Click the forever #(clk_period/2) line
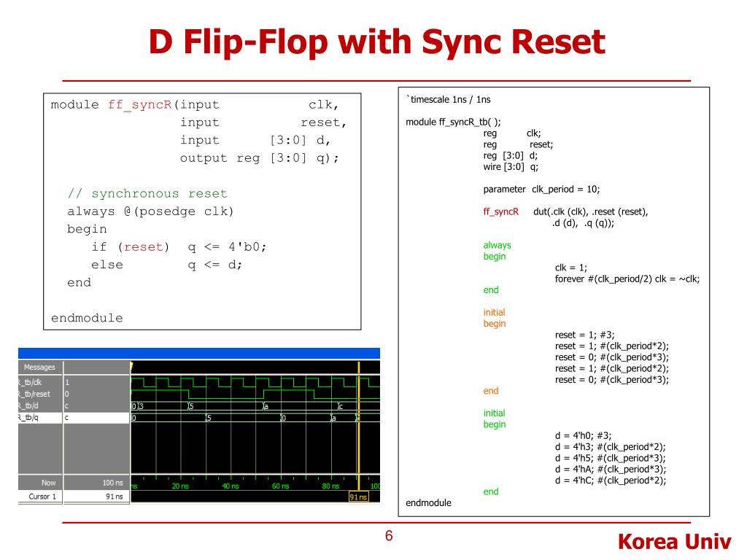The height and width of the screenshot is (560, 747). pos(627,279)
